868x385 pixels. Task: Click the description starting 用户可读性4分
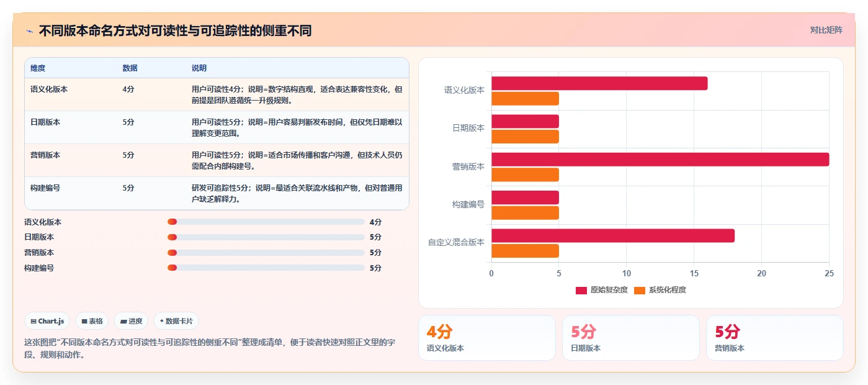click(x=297, y=94)
